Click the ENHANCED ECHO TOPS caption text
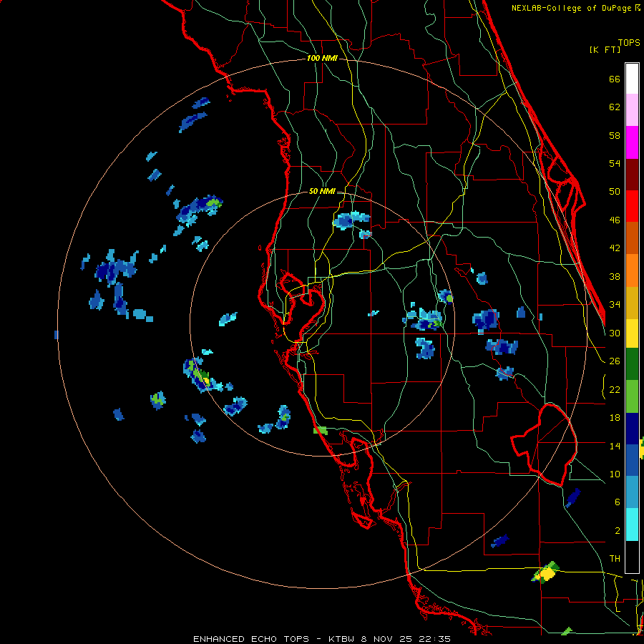644x644 pixels. click(251, 639)
